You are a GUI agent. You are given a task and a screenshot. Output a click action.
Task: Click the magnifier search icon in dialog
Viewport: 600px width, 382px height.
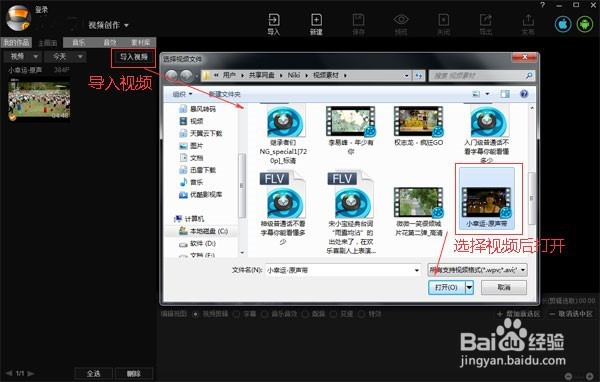(529, 76)
